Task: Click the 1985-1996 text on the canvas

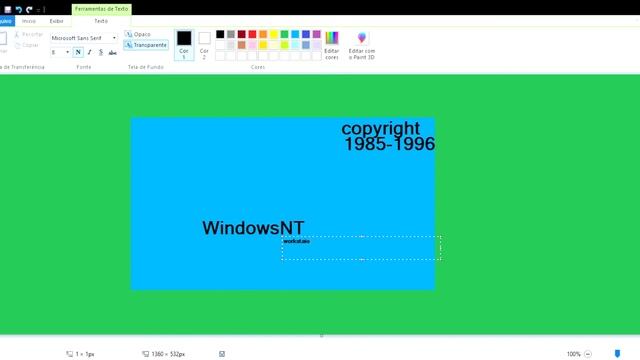Action: click(x=390, y=144)
